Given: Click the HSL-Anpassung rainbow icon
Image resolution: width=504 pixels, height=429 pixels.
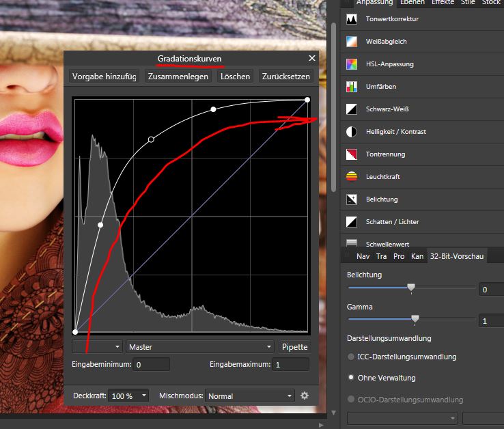Looking at the screenshot, I should tap(352, 64).
